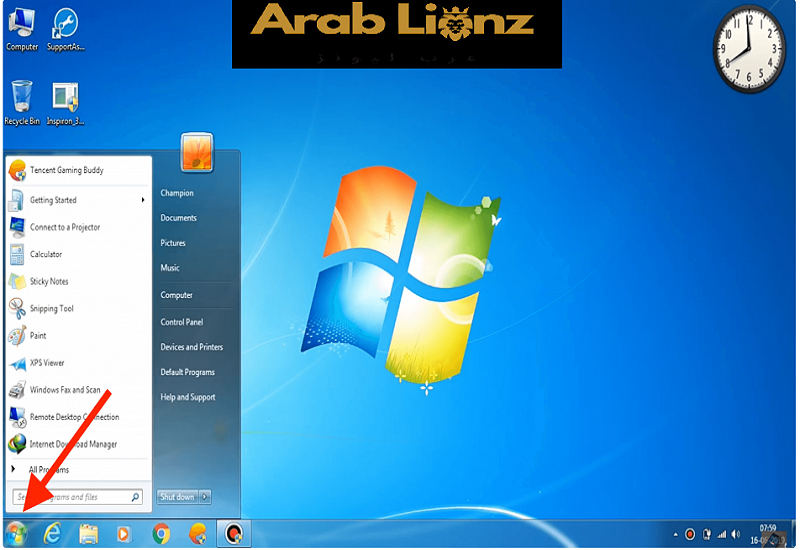Viewport: 800px width, 550px height.
Task: Open Windows Media Player from taskbar
Action: click(124, 534)
